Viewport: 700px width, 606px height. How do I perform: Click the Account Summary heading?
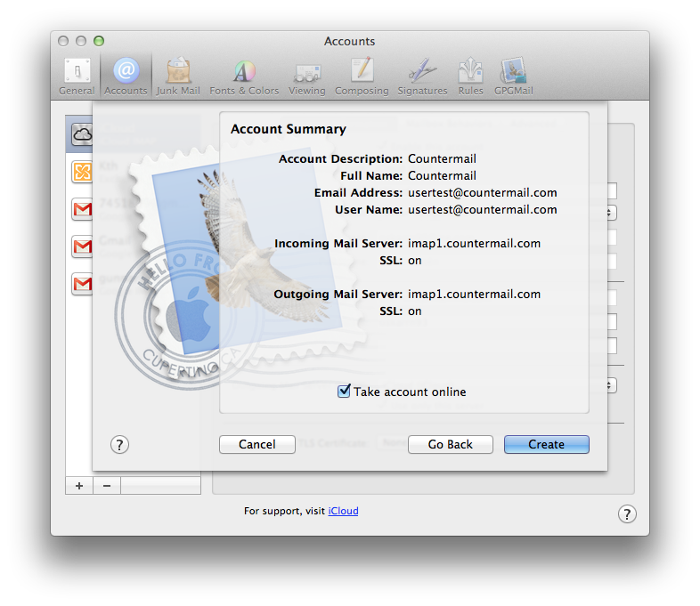pyautogui.click(x=289, y=129)
